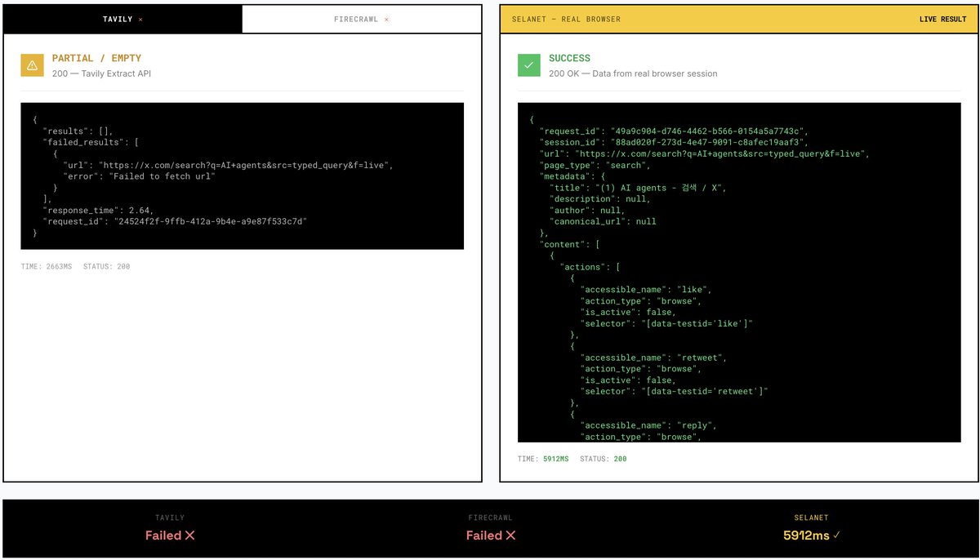
Task: Click the Tavily request_id 24524f2f line
Action: (x=176, y=221)
